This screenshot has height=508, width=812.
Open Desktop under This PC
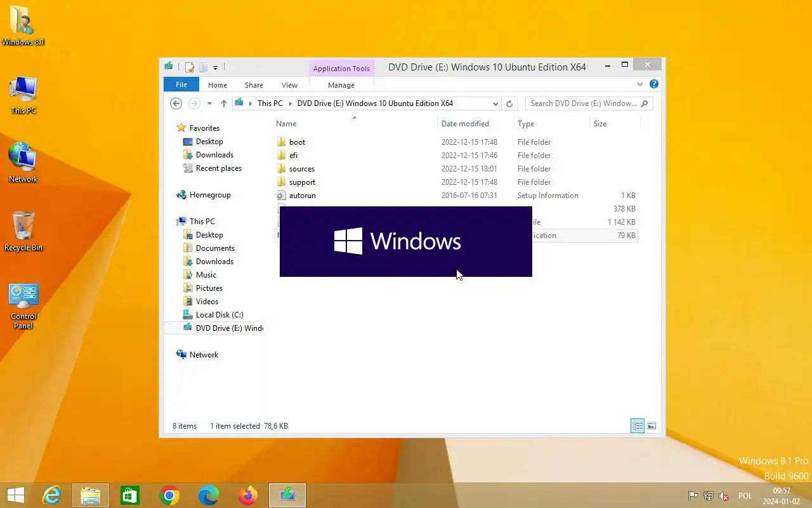[209, 235]
